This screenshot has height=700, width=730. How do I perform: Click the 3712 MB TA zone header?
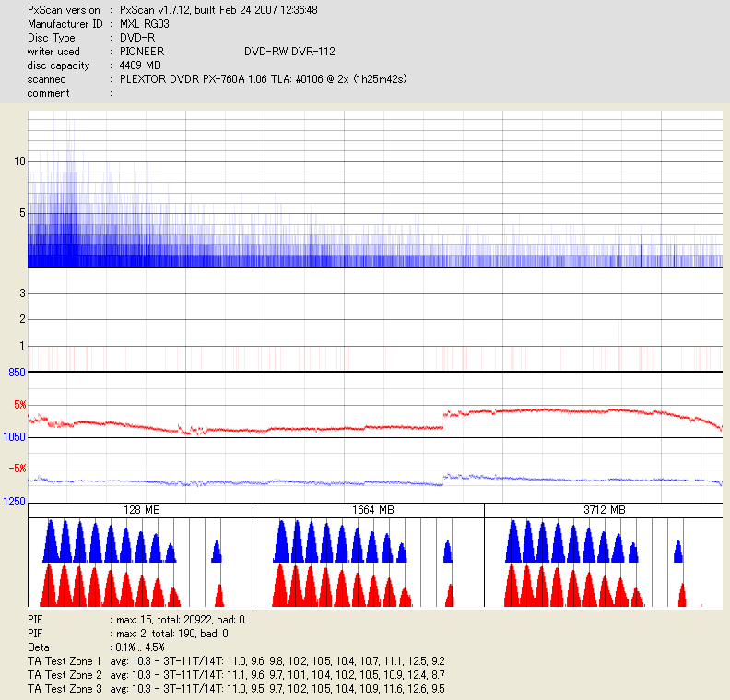coord(605,510)
